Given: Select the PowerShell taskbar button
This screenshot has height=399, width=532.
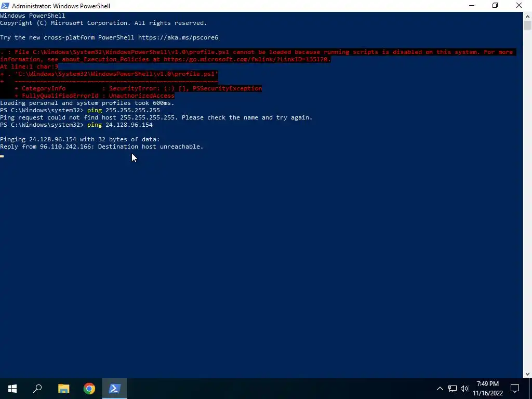Looking at the screenshot, I should (115, 389).
